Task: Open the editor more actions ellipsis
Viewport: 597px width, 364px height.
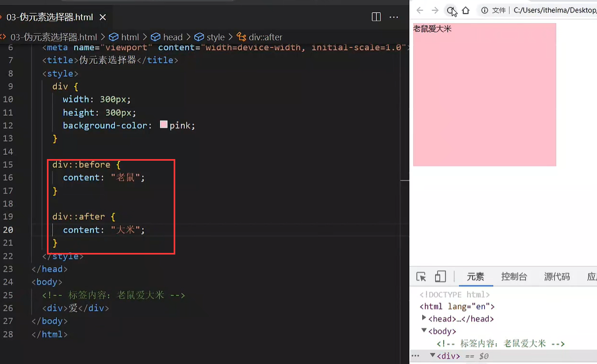Action: tap(394, 17)
